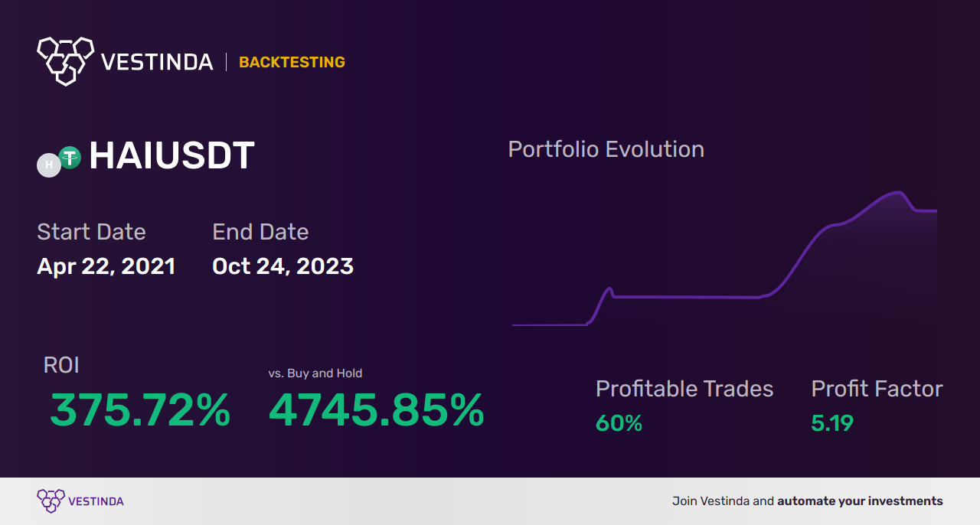980x525 pixels.
Task: Click the gray HAI coin icon
Action: (x=49, y=165)
